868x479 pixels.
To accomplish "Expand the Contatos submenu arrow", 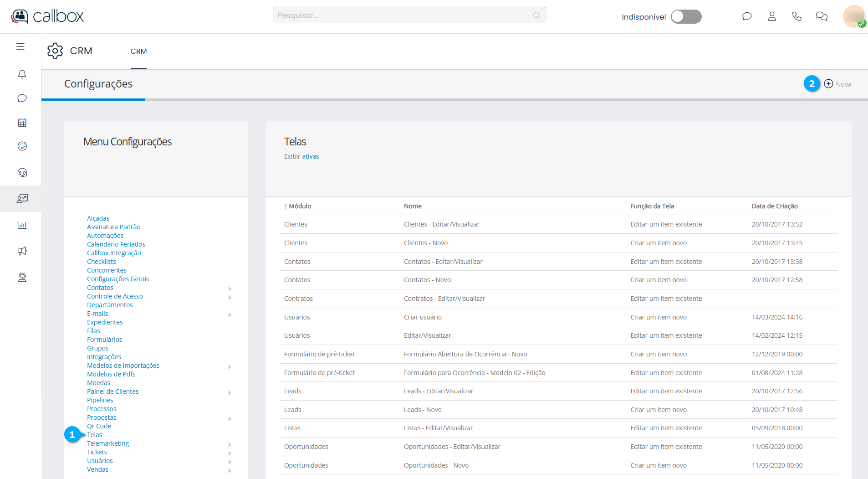I will pyautogui.click(x=230, y=288).
